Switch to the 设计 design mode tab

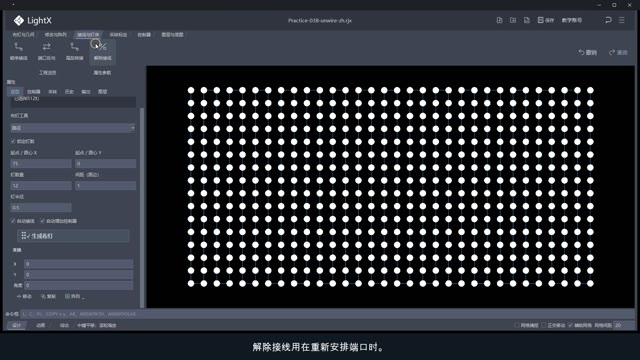click(17, 325)
